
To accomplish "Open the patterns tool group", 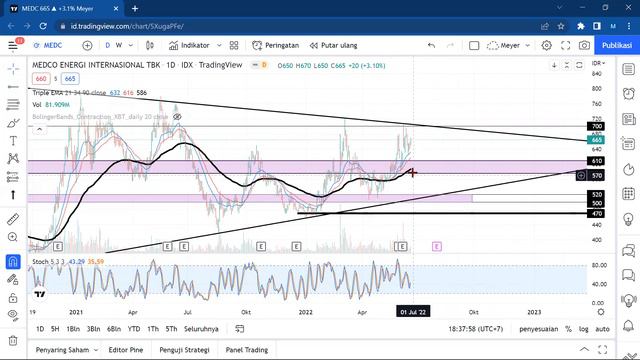I will pos(13,158).
